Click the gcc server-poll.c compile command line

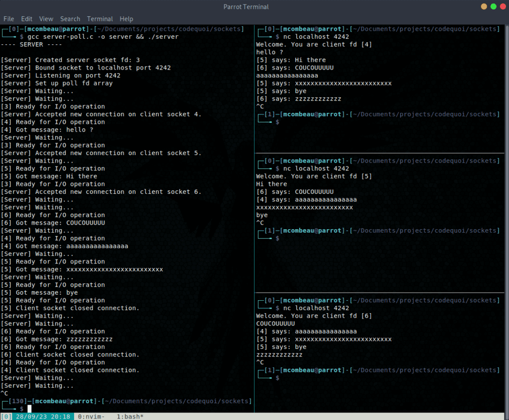pyautogui.click(x=103, y=37)
